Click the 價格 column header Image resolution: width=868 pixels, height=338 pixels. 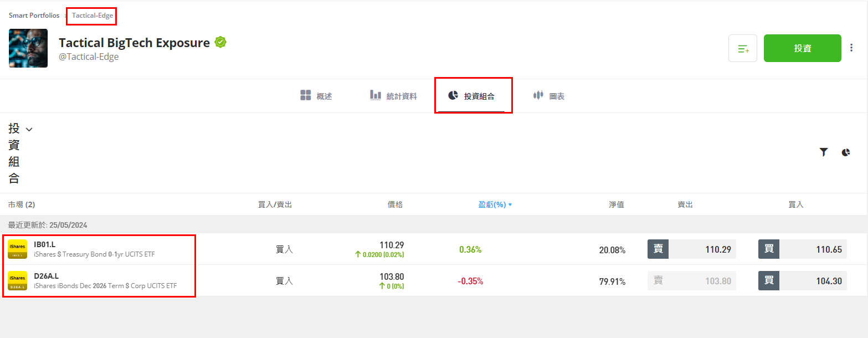396,204
